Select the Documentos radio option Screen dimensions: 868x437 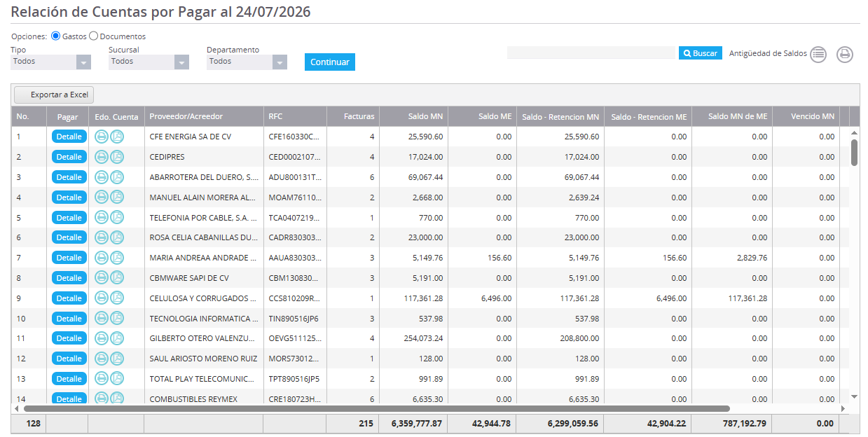pyautogui.click(x=94, y=36)
